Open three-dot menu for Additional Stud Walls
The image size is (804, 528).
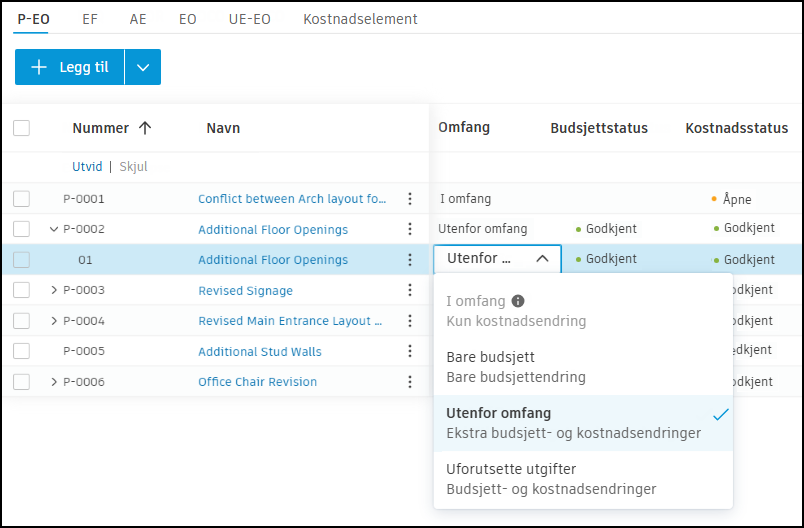[x=409, y=351]
